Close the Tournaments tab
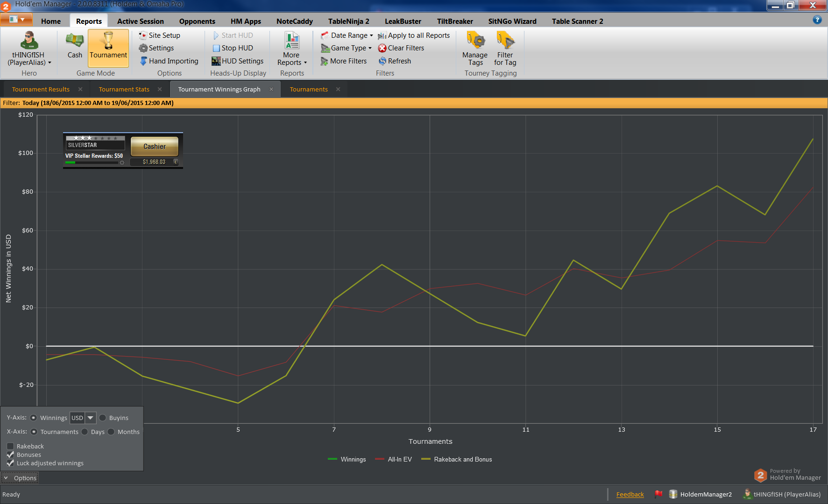 coord(338,89)
